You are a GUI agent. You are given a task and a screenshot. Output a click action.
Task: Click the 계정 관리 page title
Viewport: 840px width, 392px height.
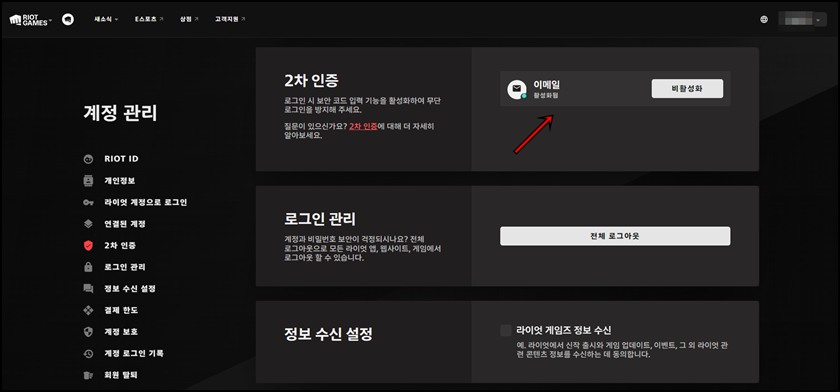(x=121, y=113)
